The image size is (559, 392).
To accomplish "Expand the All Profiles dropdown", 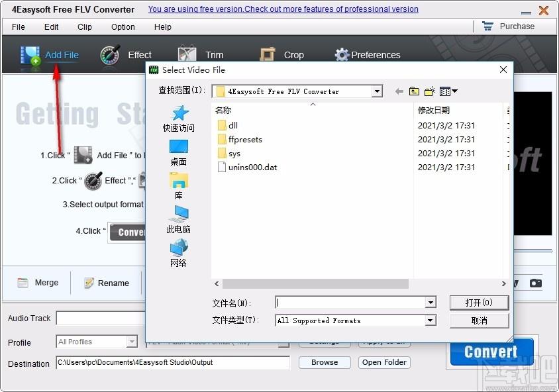I will [132, 342].
